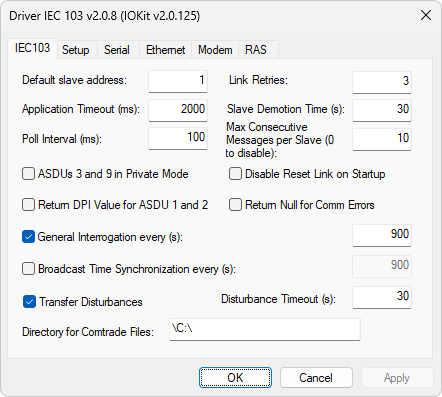This screenshot has width=442, height=397.
Task: Confirm settings with the OK button
Action: 235,378
